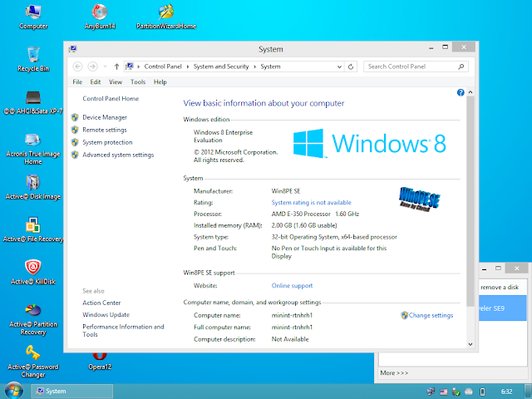Viewport: 532px width, 399px height.
Task: Launch Acronis True Image Home
Action: [x=33, y=149]
